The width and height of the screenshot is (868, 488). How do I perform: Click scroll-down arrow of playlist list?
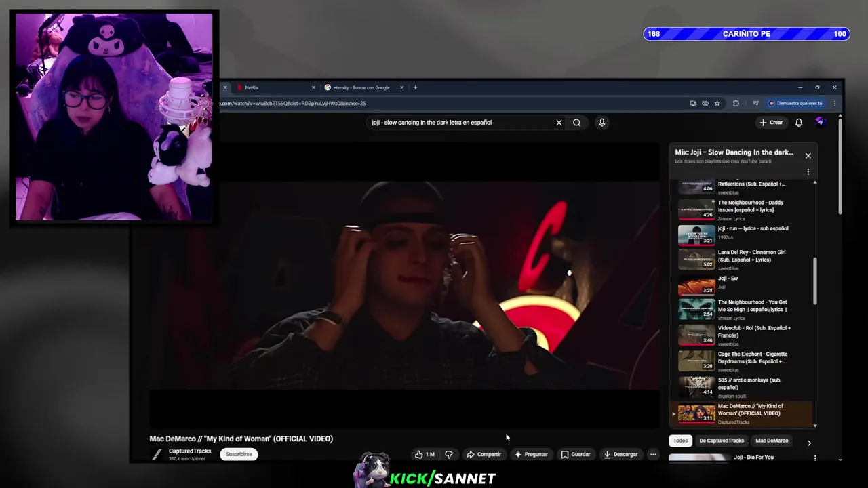pos(815,425)
